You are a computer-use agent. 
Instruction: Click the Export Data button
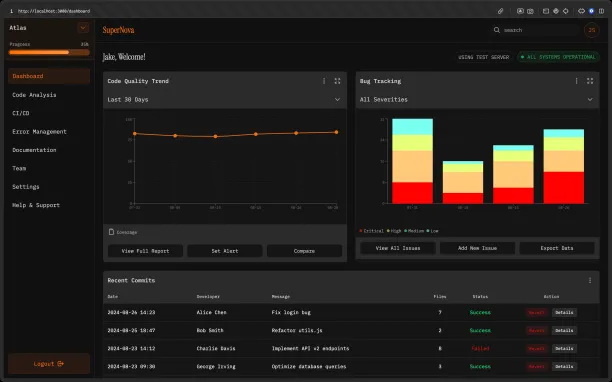pos(557,248)
